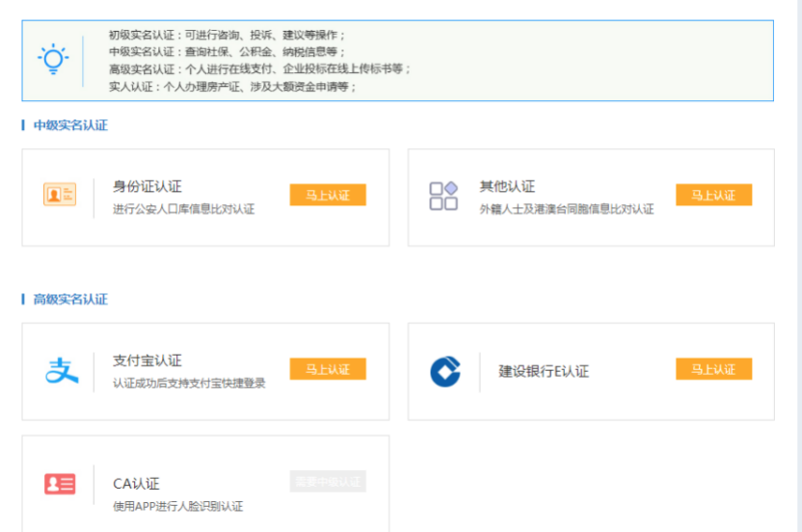Click the grayed 需要中级认证 button

click(328, 481)
